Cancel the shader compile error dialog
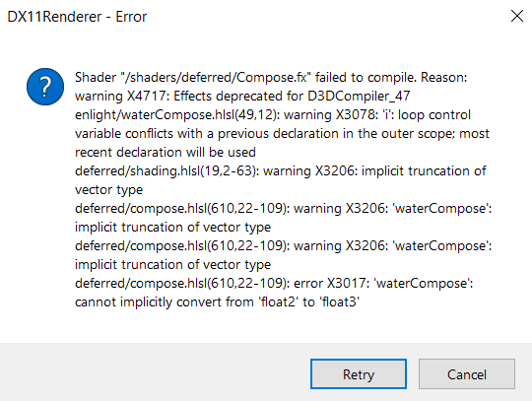The image size is (532, 401). [x=467, y=373]
